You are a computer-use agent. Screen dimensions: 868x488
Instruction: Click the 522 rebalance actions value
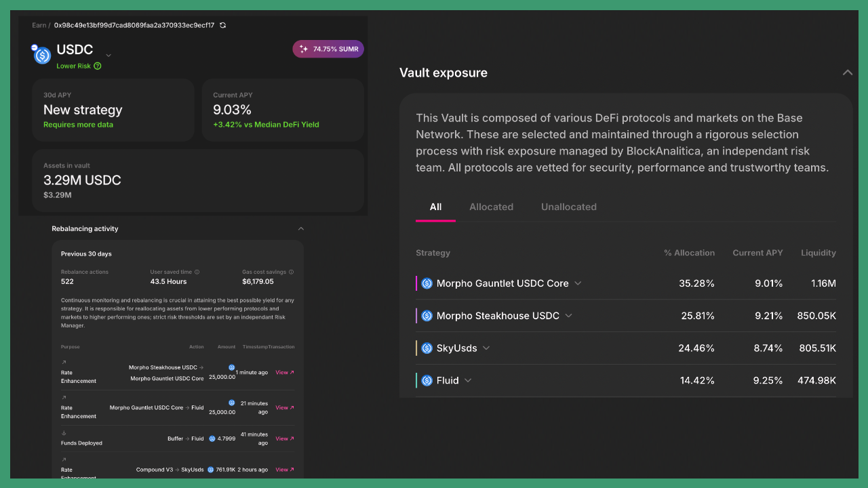[x=67, y=281]
